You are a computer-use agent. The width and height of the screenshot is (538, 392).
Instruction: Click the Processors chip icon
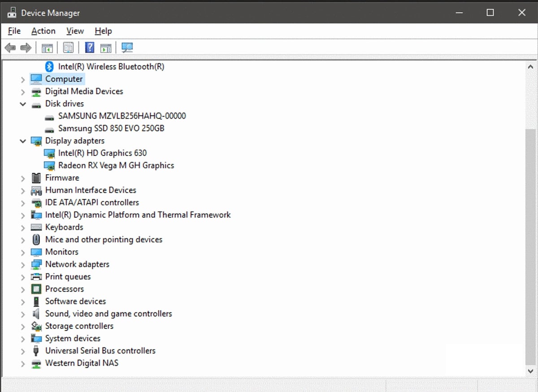click(36, 289)
